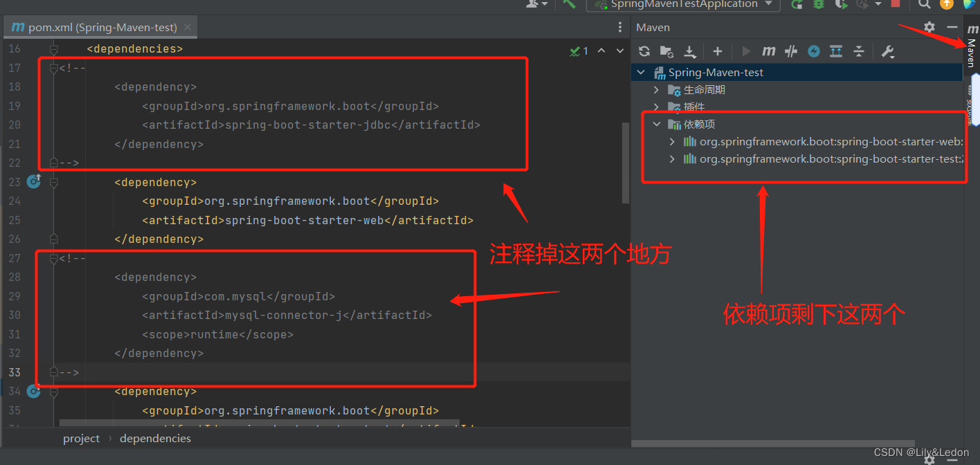Execute a Maven goal using the m icon
Image resolution: width=980 pixels, height=465 pixels.
768,51
